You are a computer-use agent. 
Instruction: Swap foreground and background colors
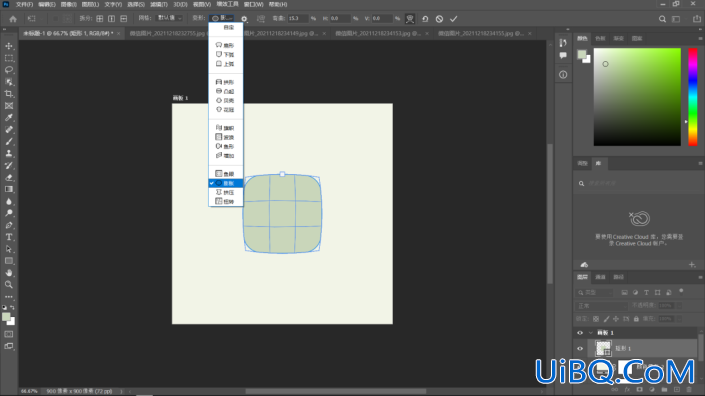(x=13, y=308)
